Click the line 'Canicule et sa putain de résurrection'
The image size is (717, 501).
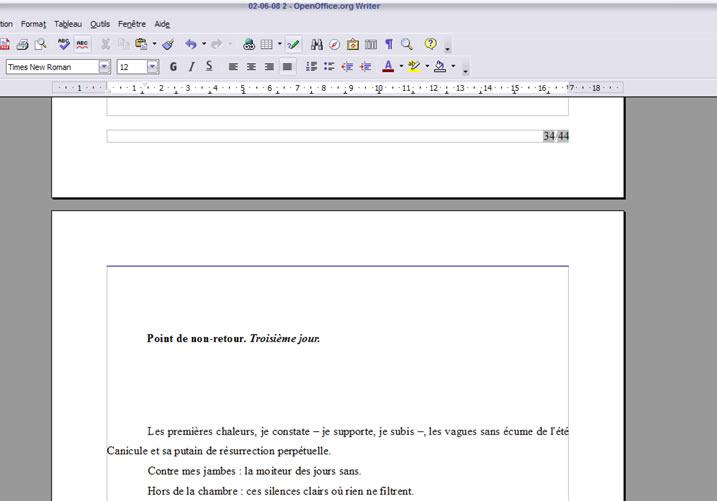click(218, 451)
